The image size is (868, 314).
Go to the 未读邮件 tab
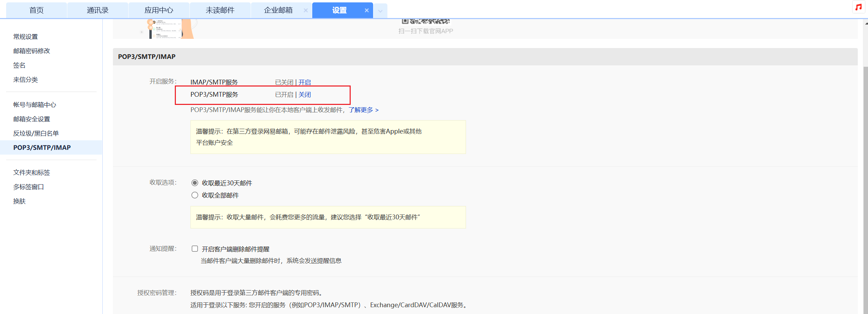click(x=220, y=10)
